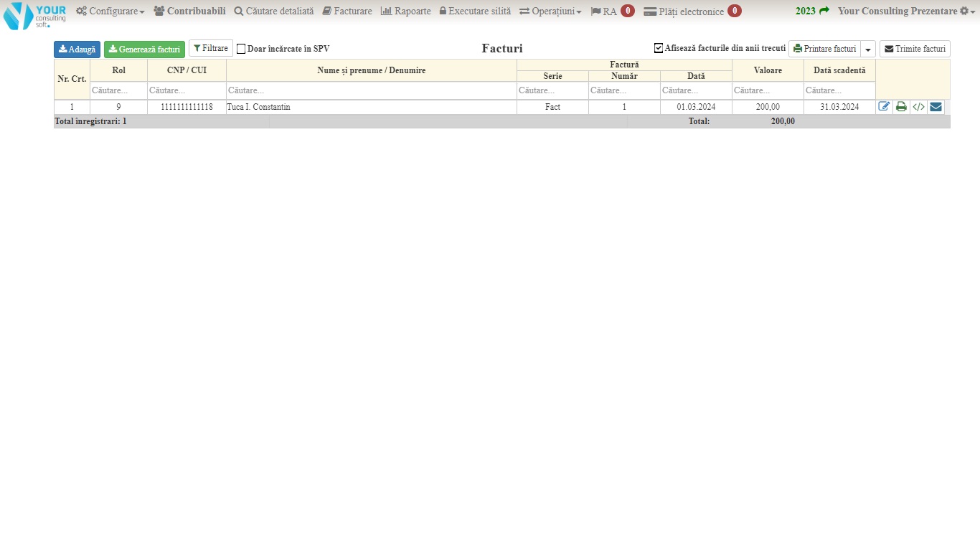980x551 pixels.
Task: Go to the Contribuabili menu item
Action: pyautogui.click(x=189, y=11)
